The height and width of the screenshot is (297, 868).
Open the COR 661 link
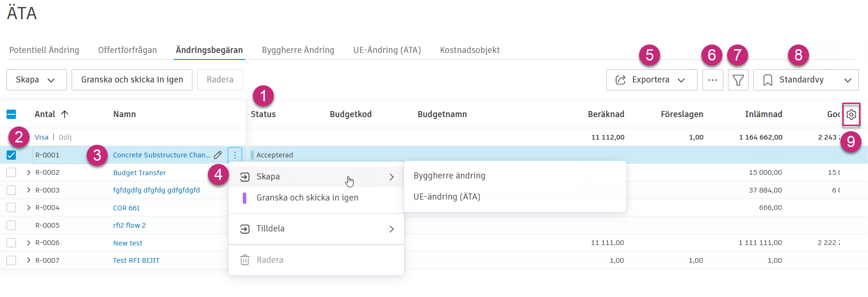point(126,208)
